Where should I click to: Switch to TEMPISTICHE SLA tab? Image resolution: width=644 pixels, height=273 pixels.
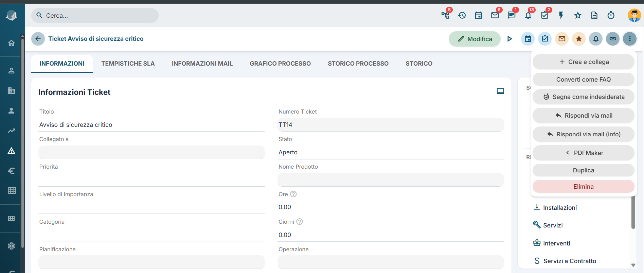128,64
